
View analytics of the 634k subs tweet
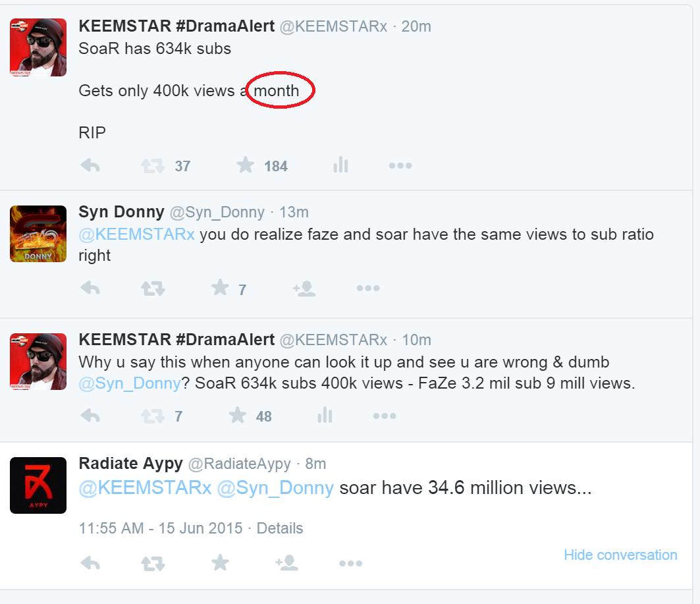click(340, 165)
